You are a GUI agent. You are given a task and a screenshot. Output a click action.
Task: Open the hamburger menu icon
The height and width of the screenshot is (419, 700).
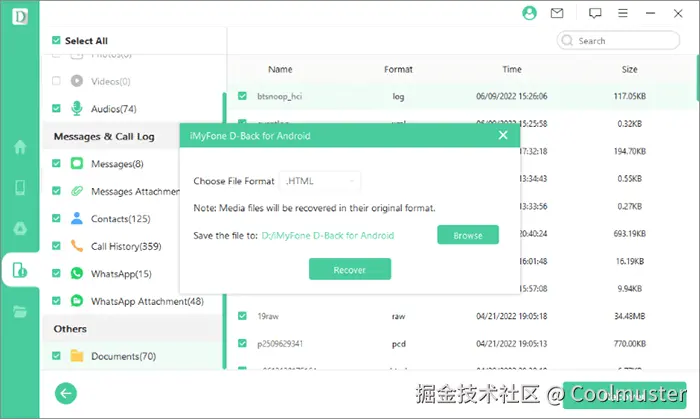[623, 13]
